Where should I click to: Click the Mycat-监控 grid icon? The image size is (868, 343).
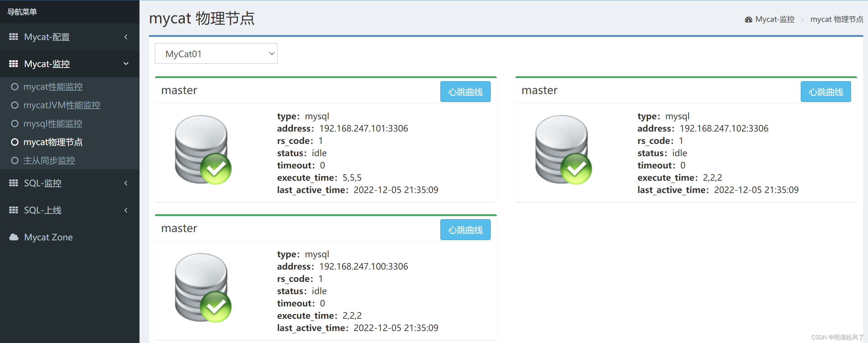[14, 64]
